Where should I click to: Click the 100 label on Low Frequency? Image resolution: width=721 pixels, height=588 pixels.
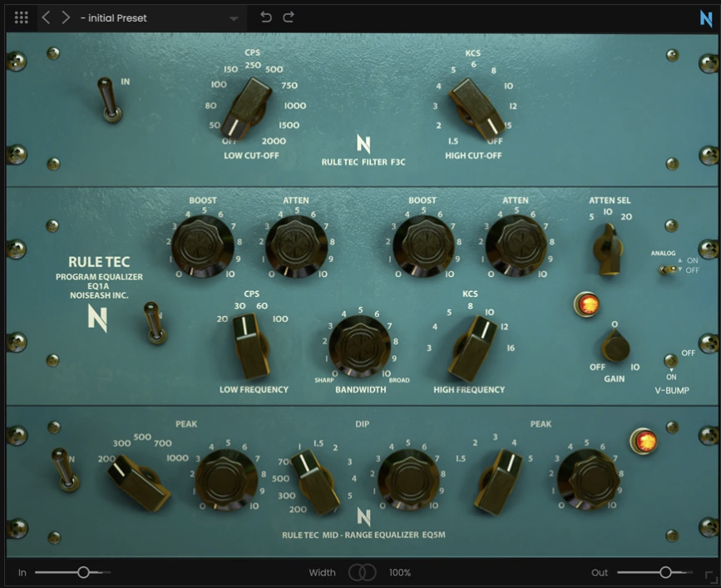point(280,319)
